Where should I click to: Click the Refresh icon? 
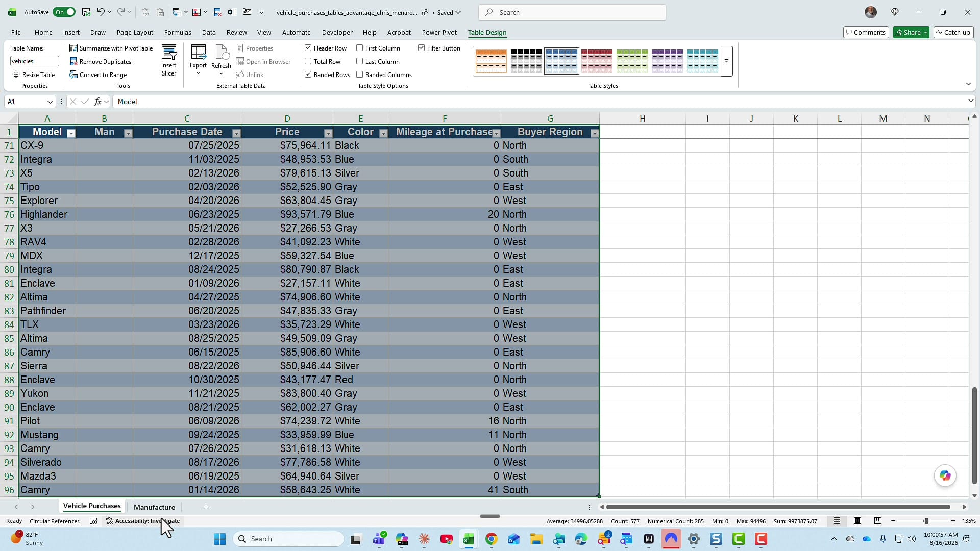[221, 53]
